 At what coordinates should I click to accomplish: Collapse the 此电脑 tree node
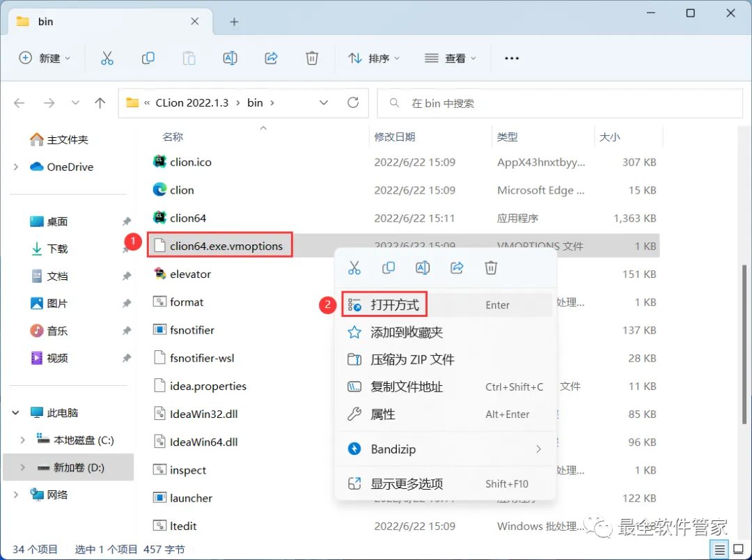coord(16,412)
